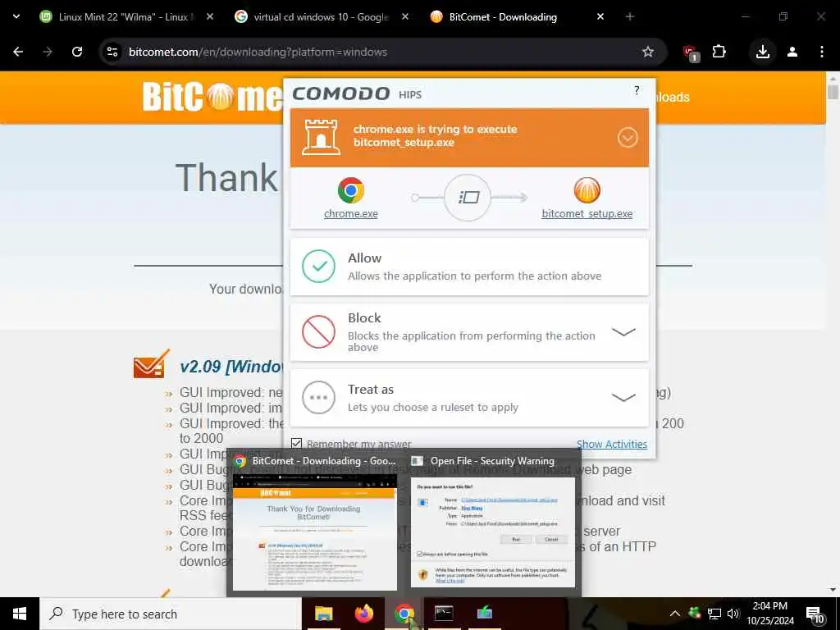
Task: View site information icon in address bar
Action: pyautogui.click(x=112, y=52)
